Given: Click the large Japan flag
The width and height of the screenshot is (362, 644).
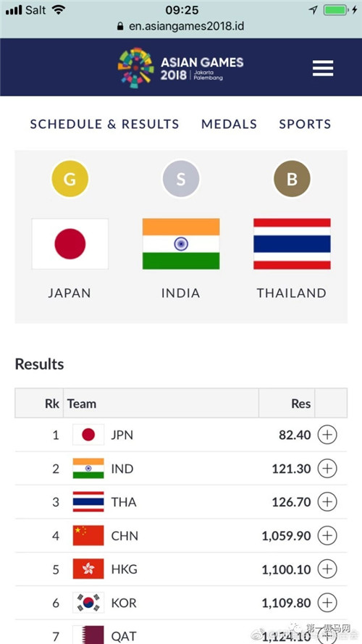Looking at the screenshot, I should [x=70, y=244].
